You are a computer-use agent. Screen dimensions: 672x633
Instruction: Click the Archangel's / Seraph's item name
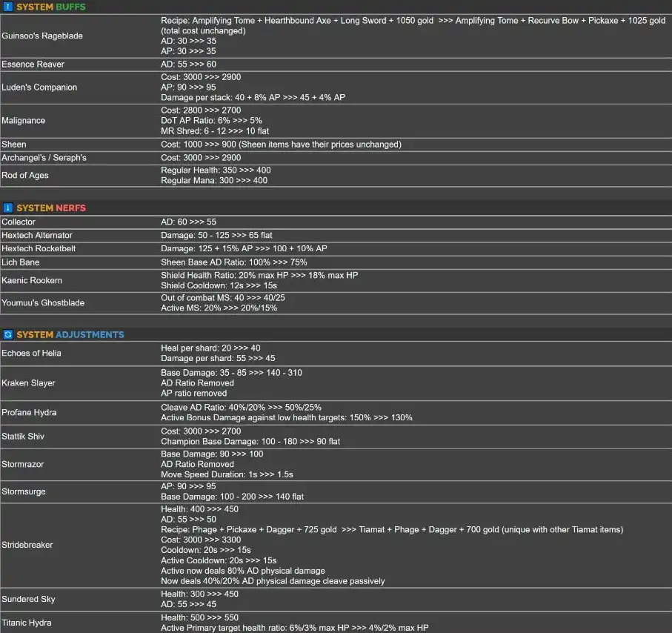44,158
